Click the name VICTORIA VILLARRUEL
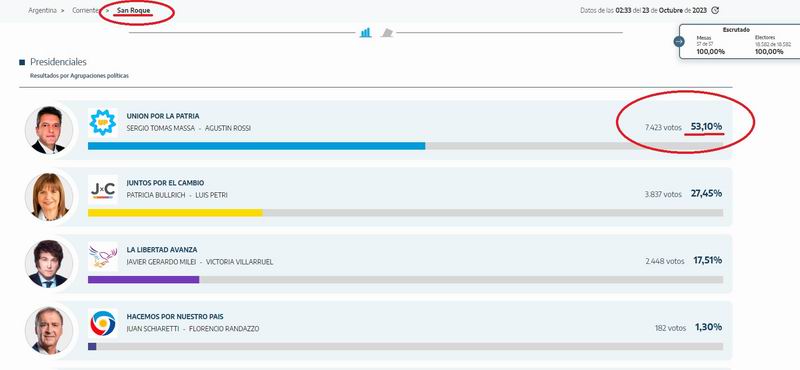Image resolution: width=800 pixels, height=370 pixels. pyautogui.click(x=239, y=262)
